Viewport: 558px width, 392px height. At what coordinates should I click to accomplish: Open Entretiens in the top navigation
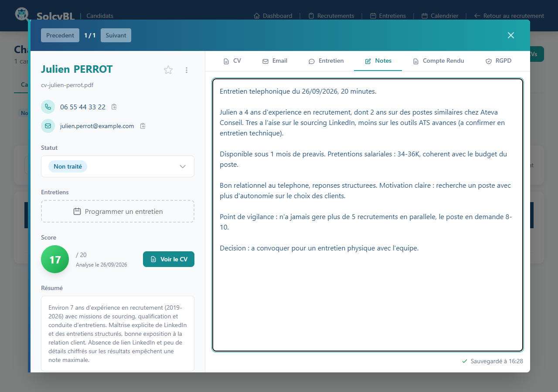388,16
